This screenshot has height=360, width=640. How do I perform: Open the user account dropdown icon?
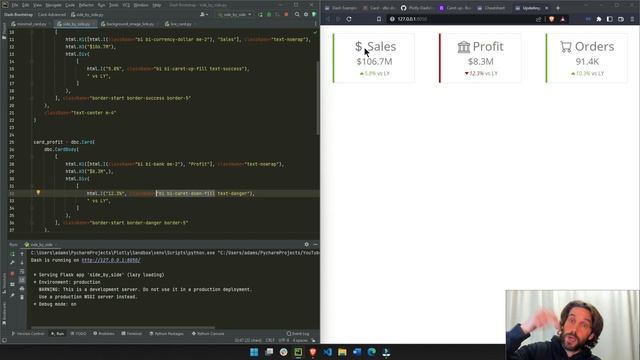(x=203, y=15)
